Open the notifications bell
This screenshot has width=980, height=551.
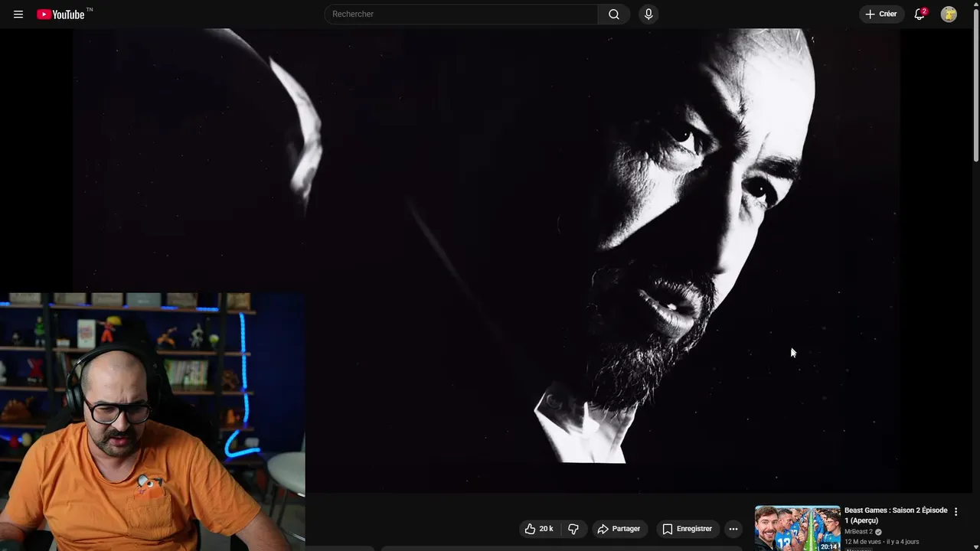(x=920, y=14)
